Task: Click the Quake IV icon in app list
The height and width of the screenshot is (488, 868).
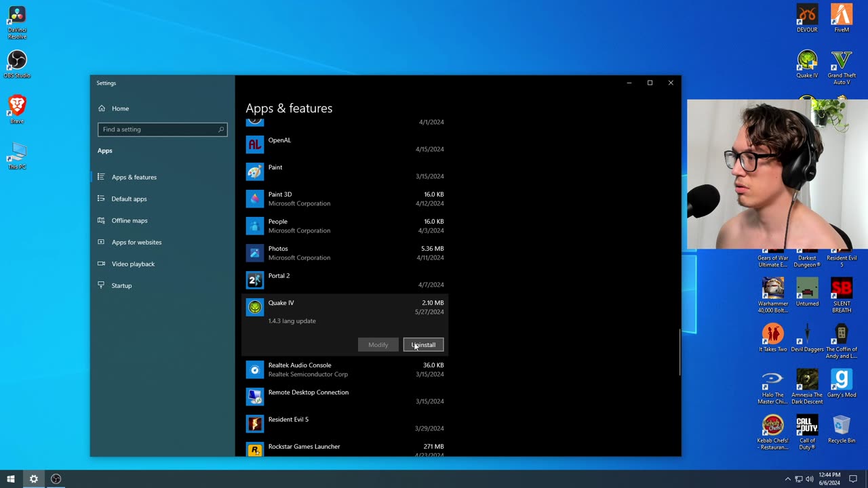Action: [x=254, y=307]
